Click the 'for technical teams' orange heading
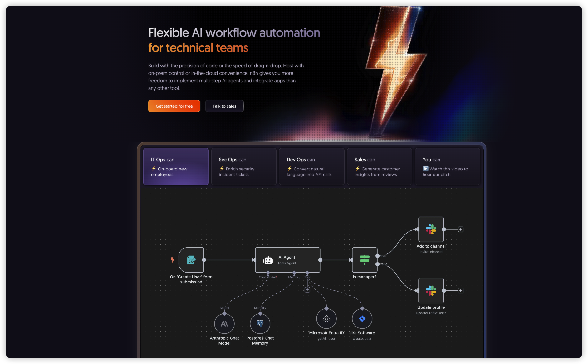 tap(198, 48)
